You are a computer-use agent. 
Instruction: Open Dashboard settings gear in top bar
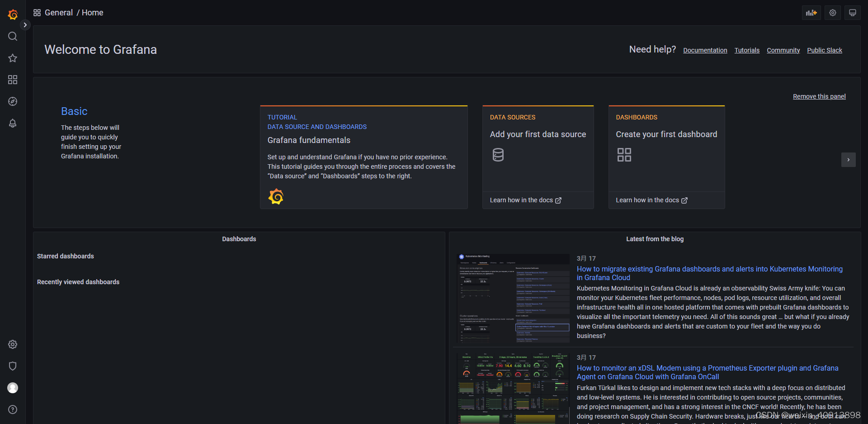click(x=833, y=13)
